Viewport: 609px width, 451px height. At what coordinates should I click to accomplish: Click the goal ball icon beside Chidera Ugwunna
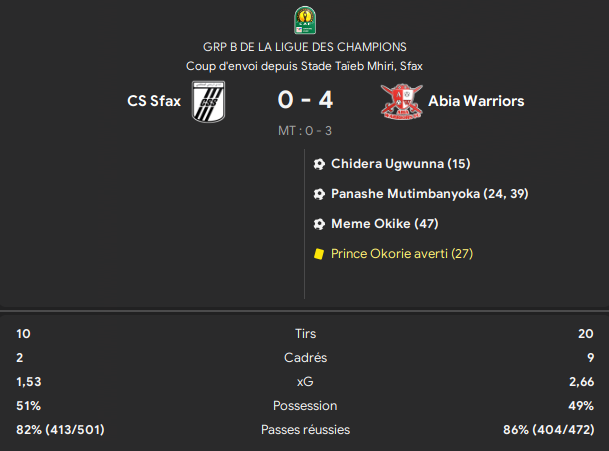tap(319, 164)
